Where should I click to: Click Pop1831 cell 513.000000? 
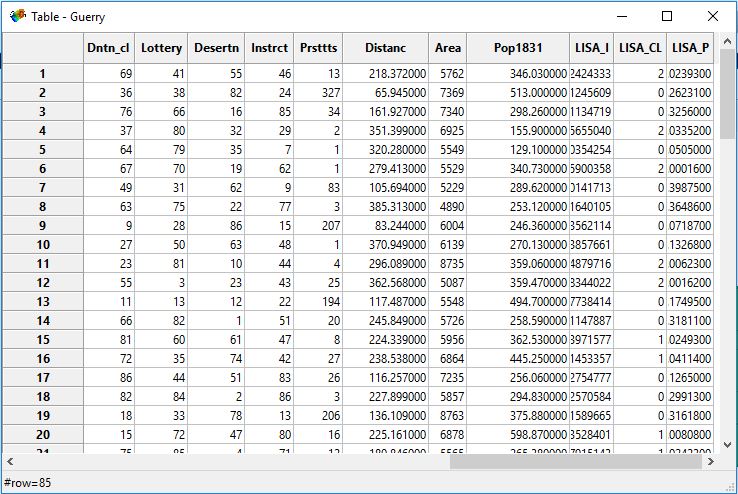point(518,93)
